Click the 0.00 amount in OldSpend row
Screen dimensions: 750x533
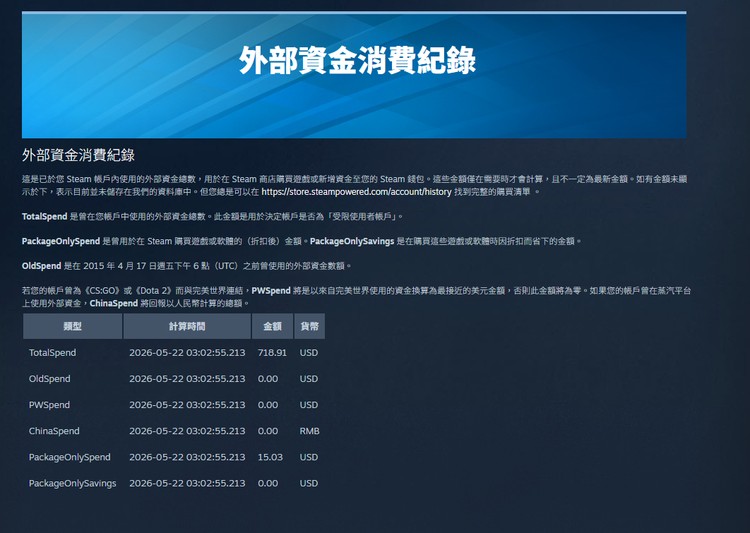tap(268, 379)
